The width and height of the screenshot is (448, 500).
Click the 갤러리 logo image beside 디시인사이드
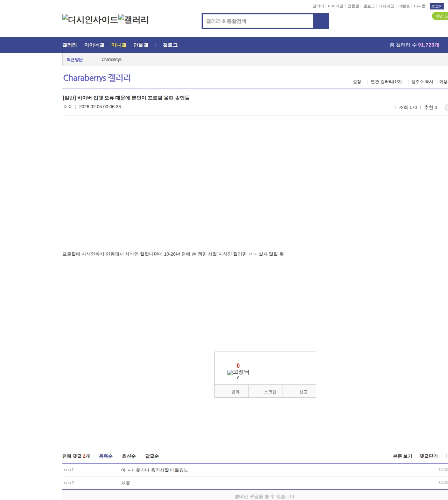click(133, 20)
